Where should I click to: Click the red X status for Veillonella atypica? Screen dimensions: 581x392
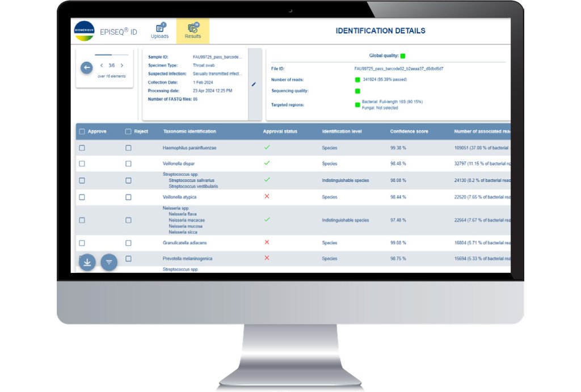pos(267,196)
